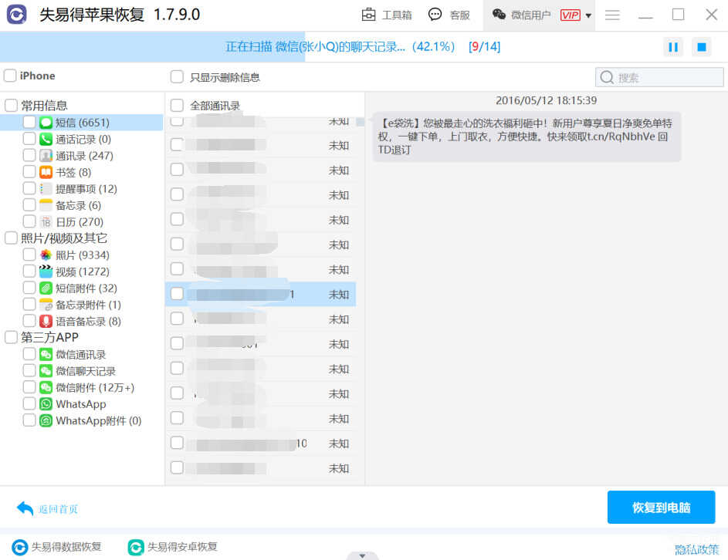This screenshot has height=560, width=728.
Task: Expand the account dropdown arrow
Action: pos(588,15)
